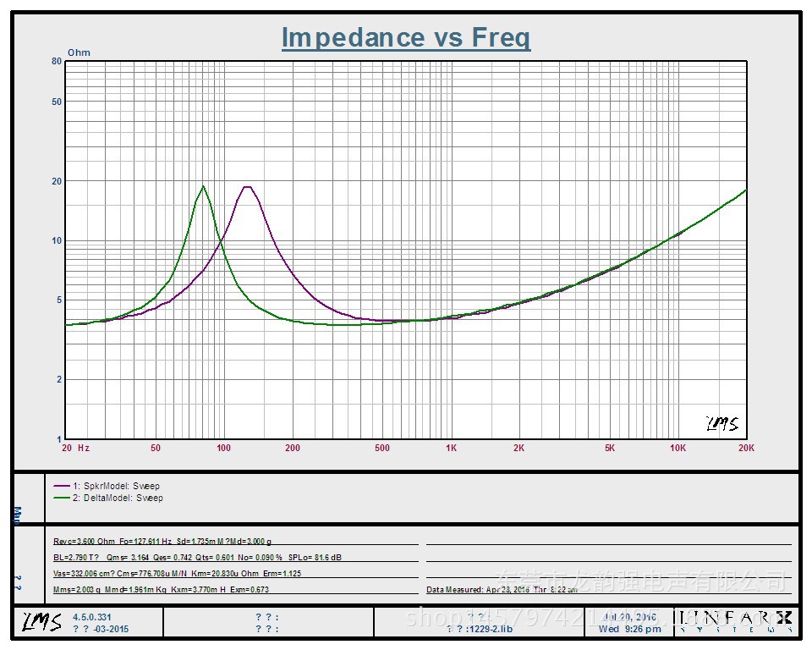Viewport: 812px width, 650px height.
Task: Select the purple line swatch for SpkrModel
Action: pyautogui.click(x=62, y=486)
